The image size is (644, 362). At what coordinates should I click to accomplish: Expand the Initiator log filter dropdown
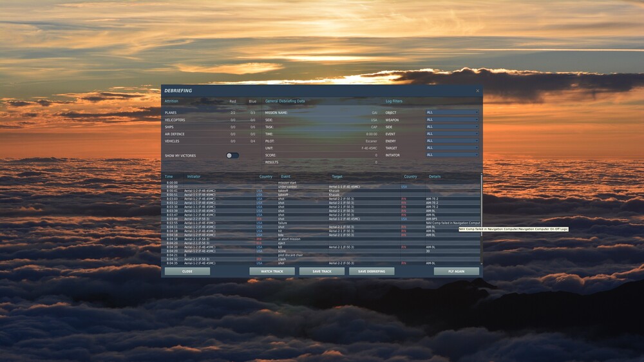(452, 155)
